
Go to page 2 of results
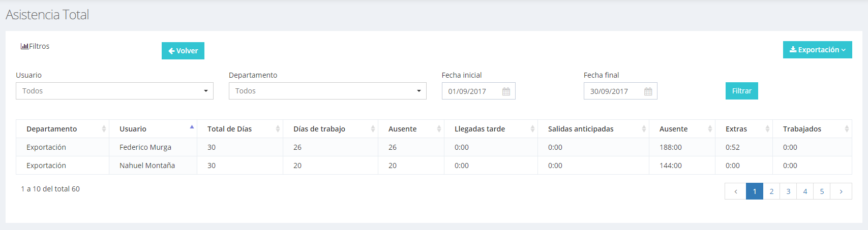(771, 191)
